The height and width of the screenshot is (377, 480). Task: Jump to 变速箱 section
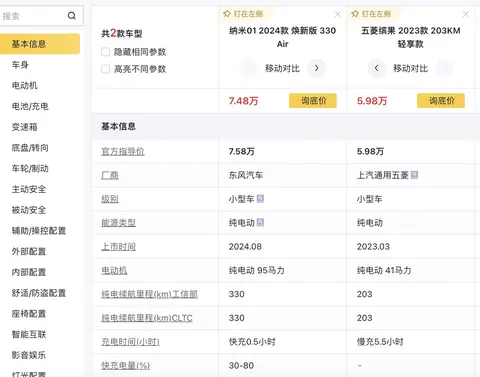[x=25, y=127]
